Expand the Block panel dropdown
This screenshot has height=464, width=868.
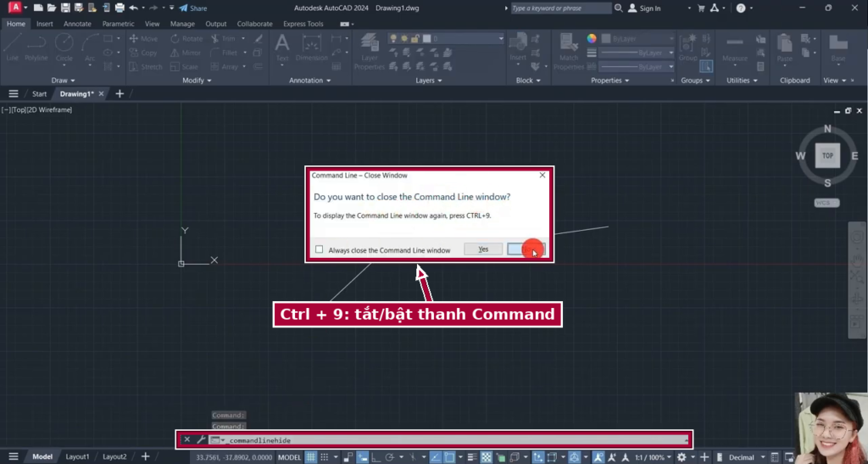point(528,81)
